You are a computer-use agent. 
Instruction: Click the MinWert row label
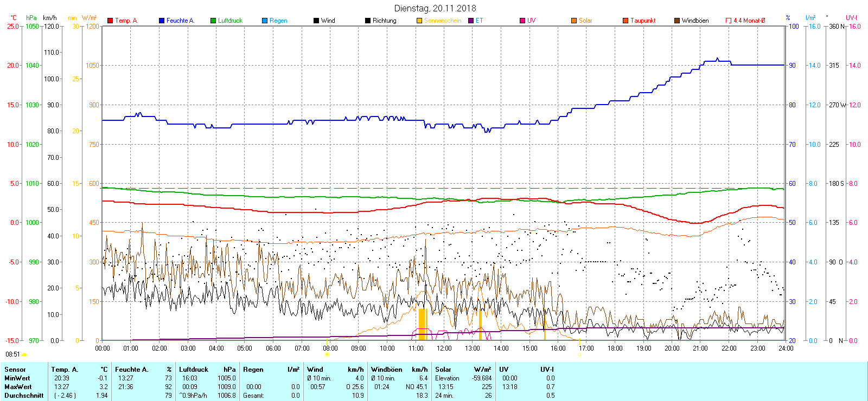[x=17, y=378]
